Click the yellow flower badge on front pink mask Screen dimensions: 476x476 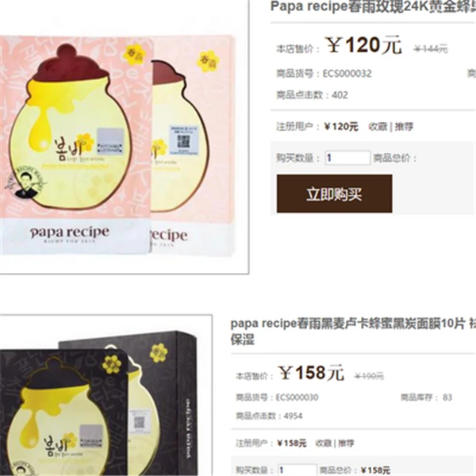coord(135,54)
